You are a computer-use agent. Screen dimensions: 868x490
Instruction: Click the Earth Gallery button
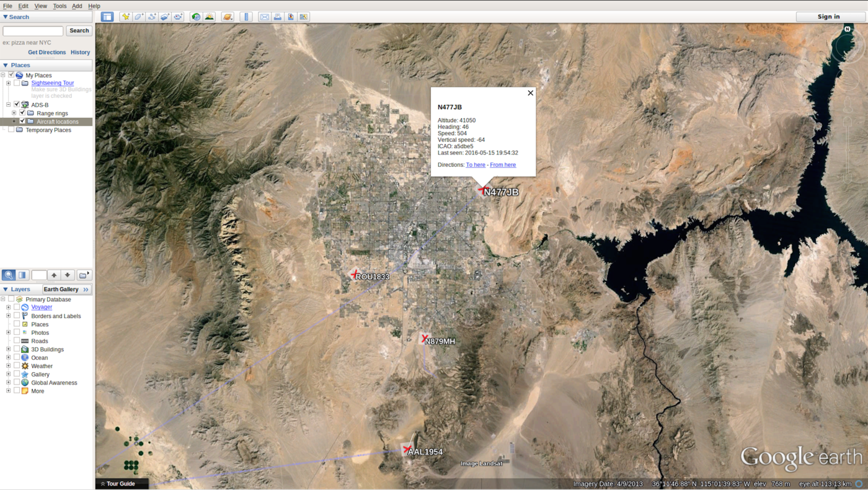click(62, 288)
